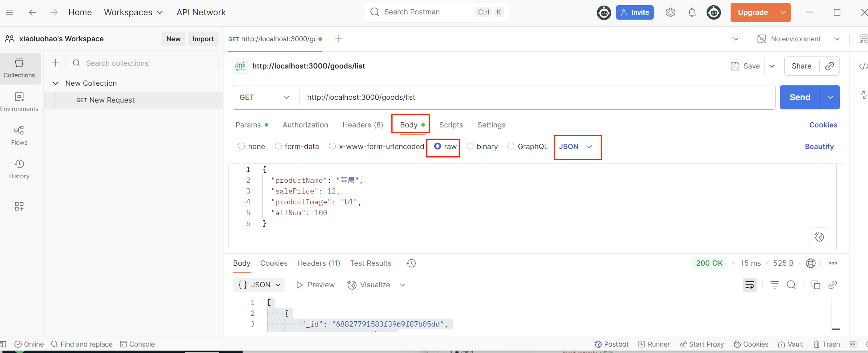Image resolution: width=868 pixels, height=353 pixels.
Task: Expand the Visualize options arrow
Action: coord(403,285)
